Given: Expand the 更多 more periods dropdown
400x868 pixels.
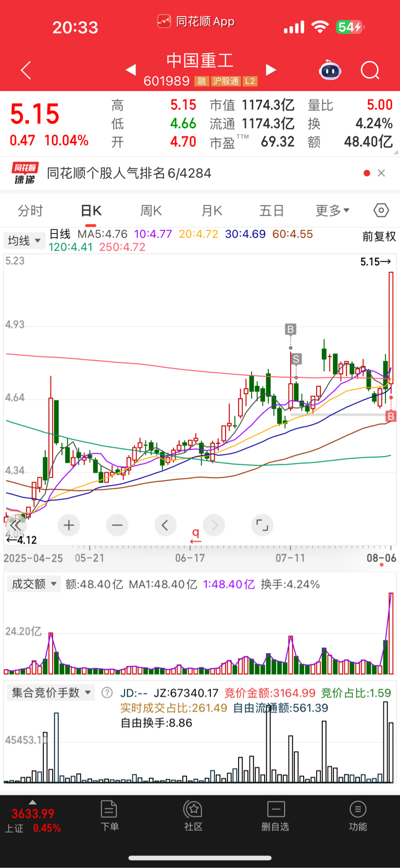Looking at the screenshot, I should coord(332,211).
